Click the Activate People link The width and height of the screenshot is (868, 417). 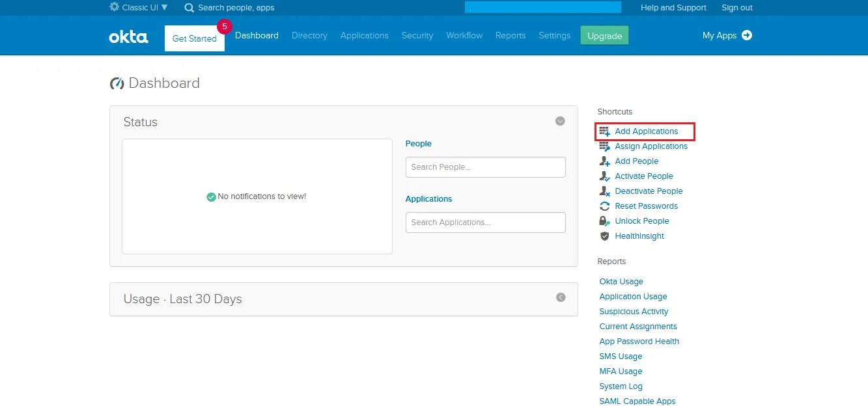coord(644,176)
